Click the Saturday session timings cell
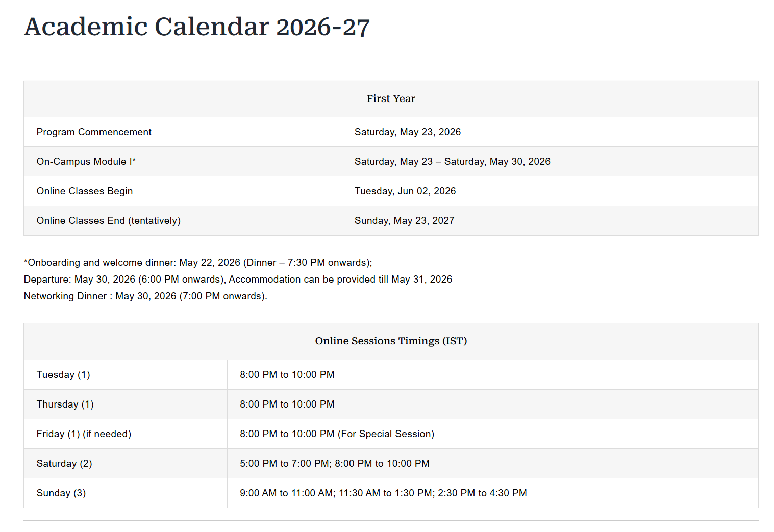 click(x=334, y=464)
